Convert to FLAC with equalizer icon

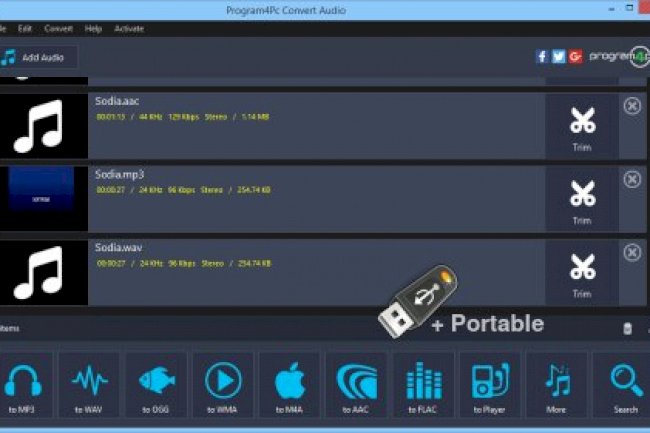[x=423, y=385]
